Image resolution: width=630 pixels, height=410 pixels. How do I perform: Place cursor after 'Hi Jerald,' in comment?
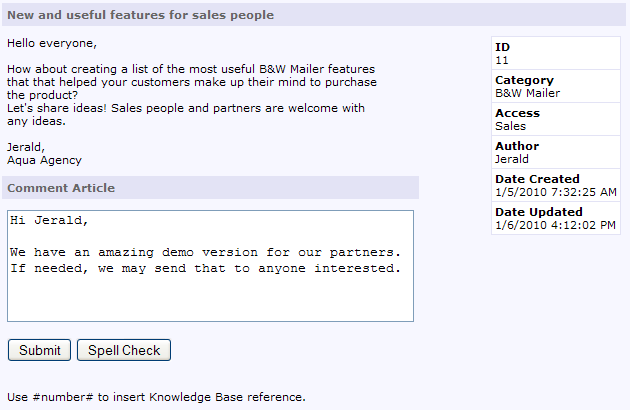89,220
